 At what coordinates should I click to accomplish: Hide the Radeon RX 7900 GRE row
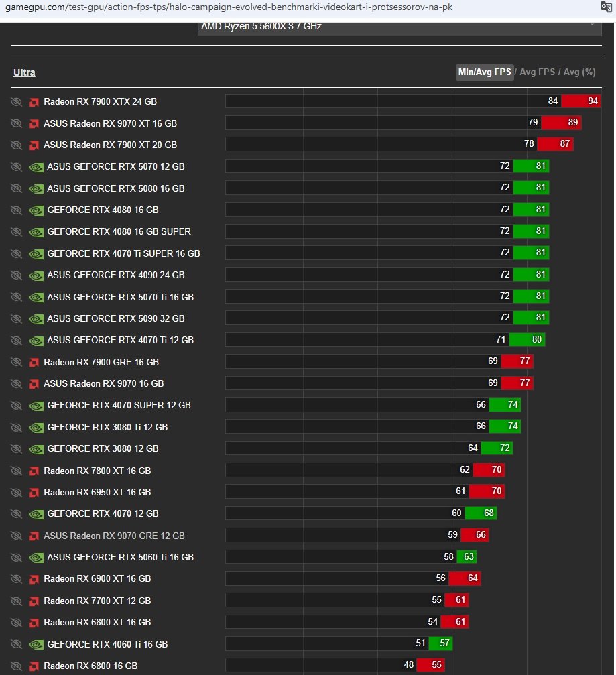pyautogui.click(x=16, y=362)
